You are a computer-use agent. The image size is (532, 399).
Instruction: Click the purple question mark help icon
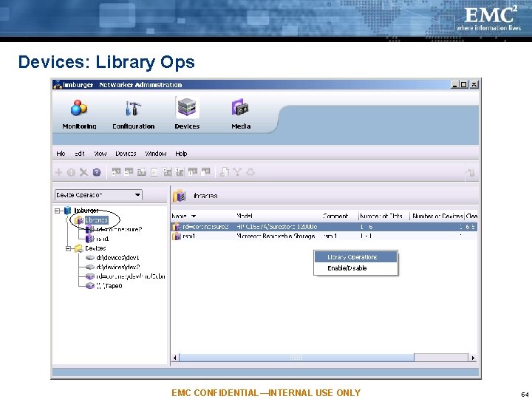(x=97, y=172)
